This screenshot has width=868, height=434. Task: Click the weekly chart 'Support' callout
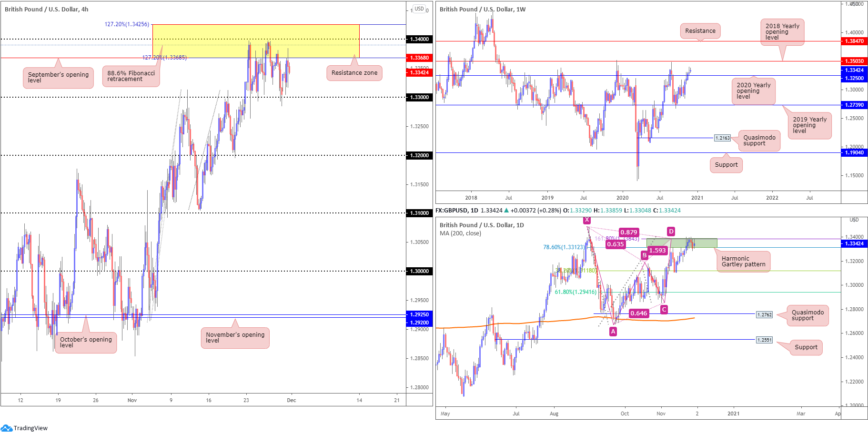(x=726, y=165)
